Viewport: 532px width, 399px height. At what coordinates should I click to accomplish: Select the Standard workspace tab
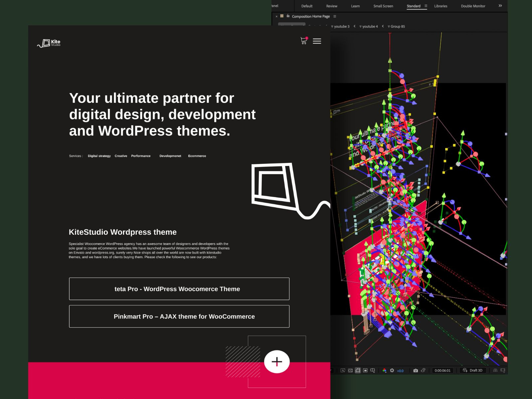pyautogui.click(x=414, y=6)
